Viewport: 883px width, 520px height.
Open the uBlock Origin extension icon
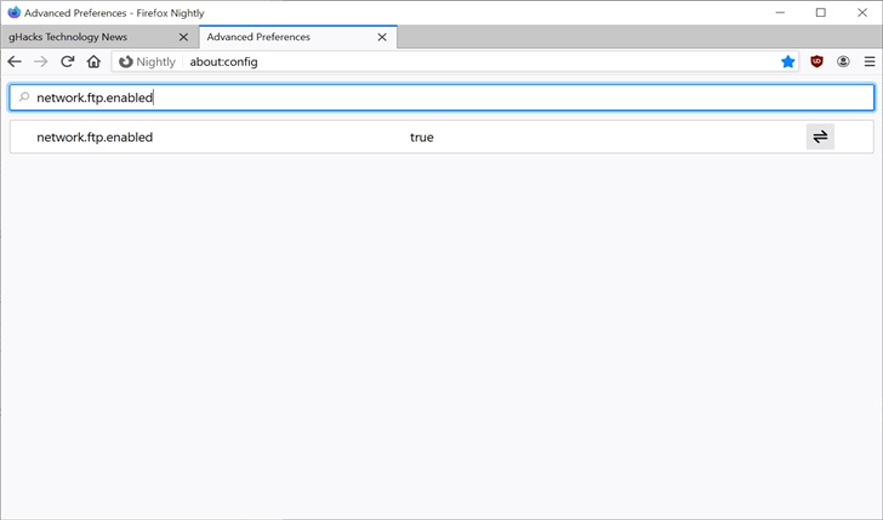[x=817, y=62]
